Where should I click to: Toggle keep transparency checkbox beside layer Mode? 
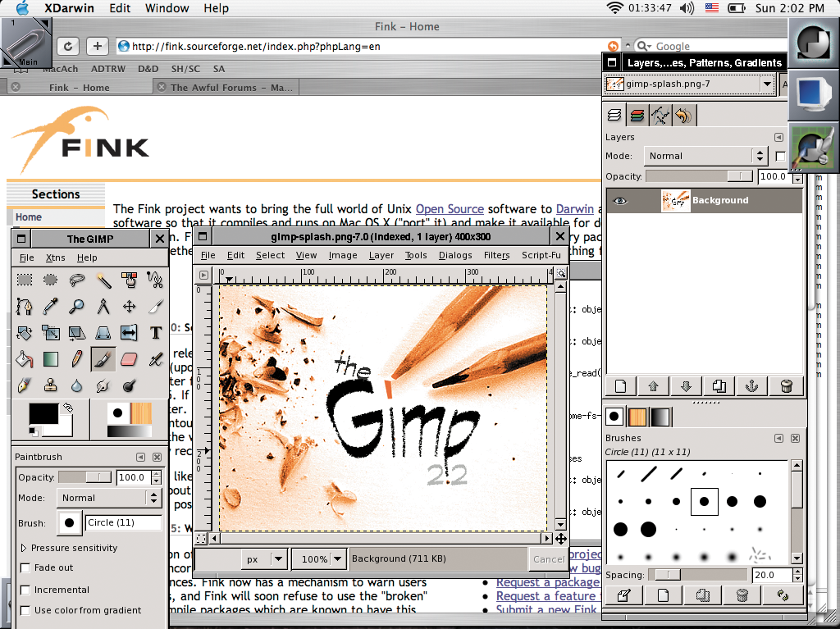(x=781, y=156)
